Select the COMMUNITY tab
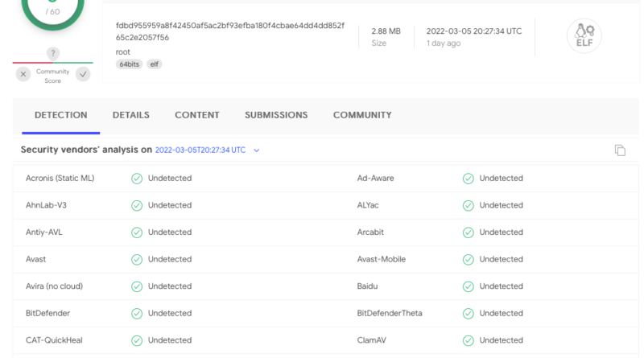 point(362,115)
